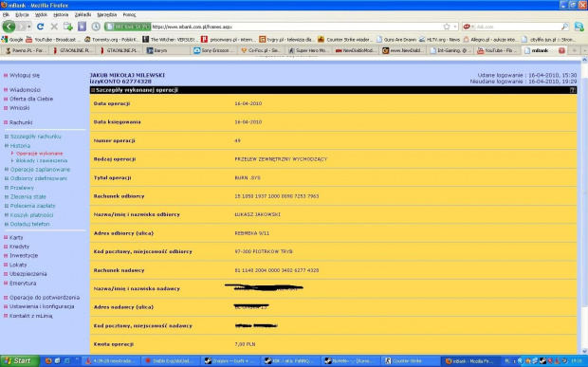Viewport: 588px width, 367px height.
Task: Open the Edycja menu
Action: 22,14
